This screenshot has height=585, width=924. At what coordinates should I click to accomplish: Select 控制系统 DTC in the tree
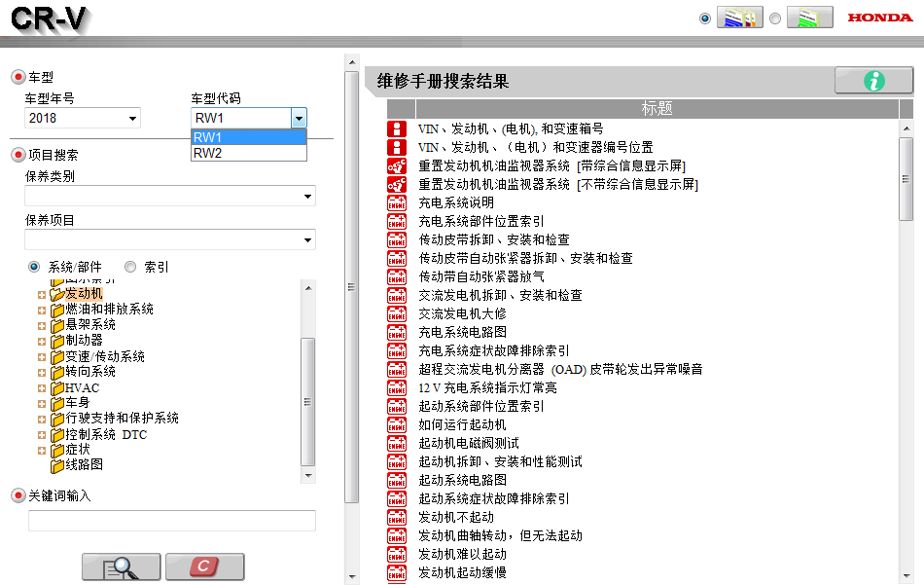[106, 435]
